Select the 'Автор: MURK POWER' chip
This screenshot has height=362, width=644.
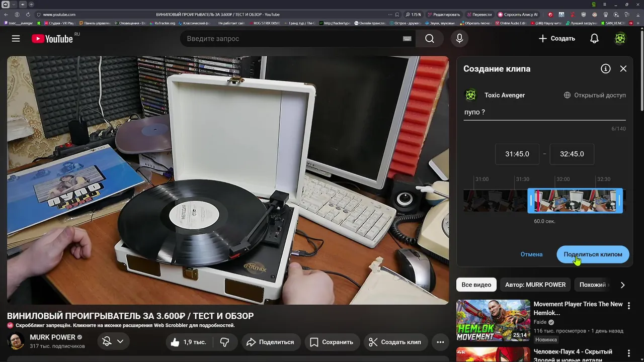[x=535, y=285]
